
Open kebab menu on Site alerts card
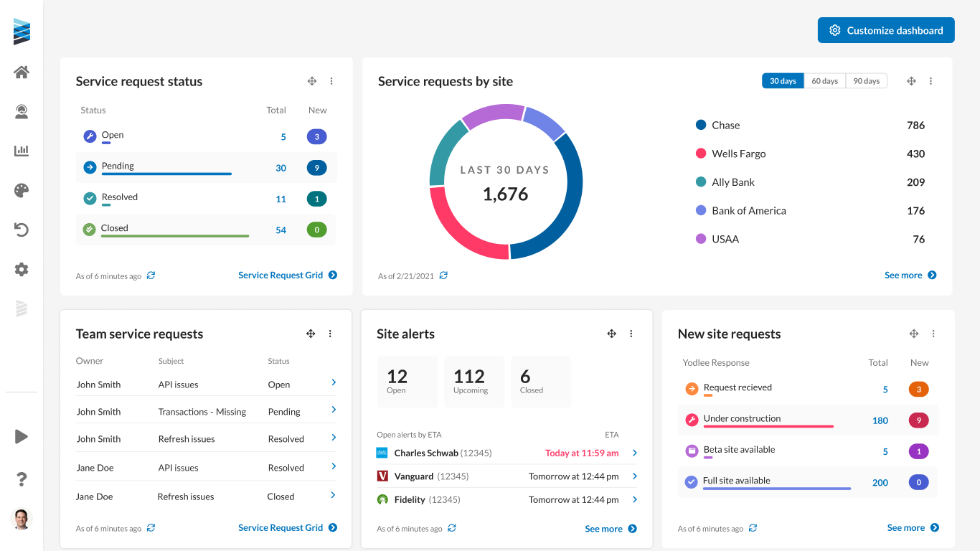coord(631,334)
